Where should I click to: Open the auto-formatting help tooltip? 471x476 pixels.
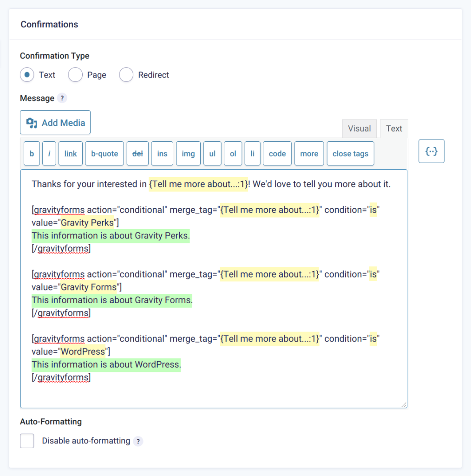click(x=138, y=441)
